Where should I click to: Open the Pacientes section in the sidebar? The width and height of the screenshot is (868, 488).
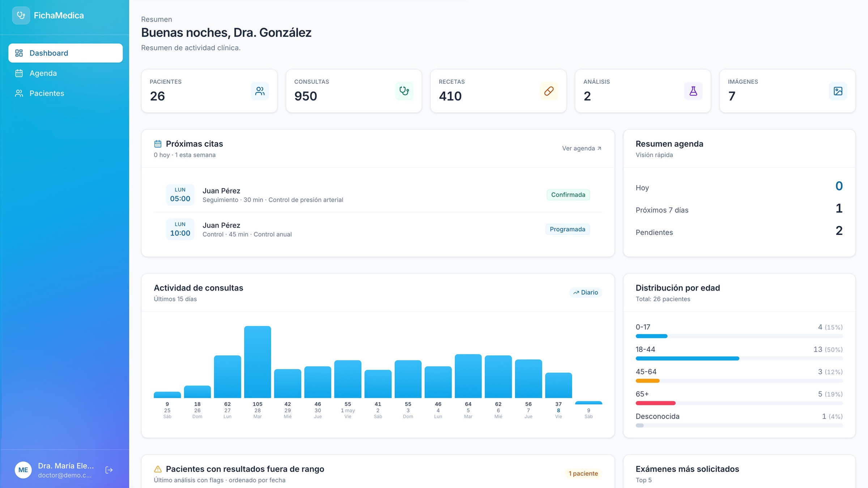tap(65, 93)
